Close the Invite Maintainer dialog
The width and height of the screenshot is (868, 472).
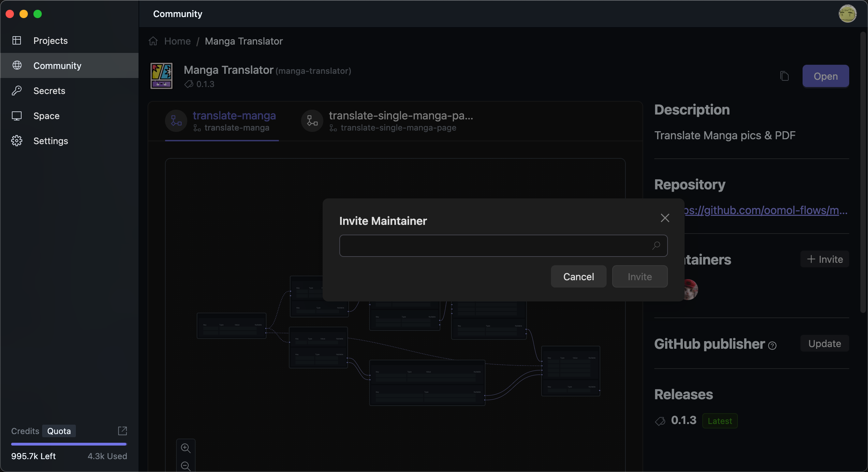click(x=665, y=218)
